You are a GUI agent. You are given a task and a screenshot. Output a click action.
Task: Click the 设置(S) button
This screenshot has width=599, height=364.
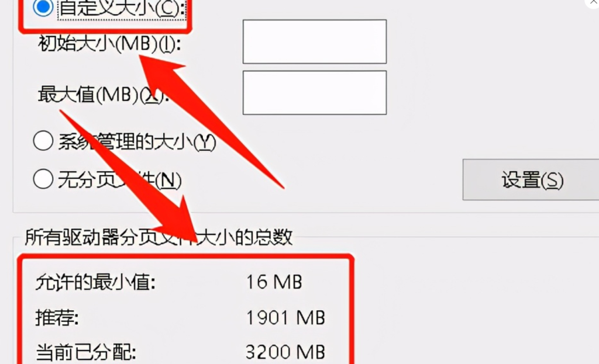tap(532, 180)
